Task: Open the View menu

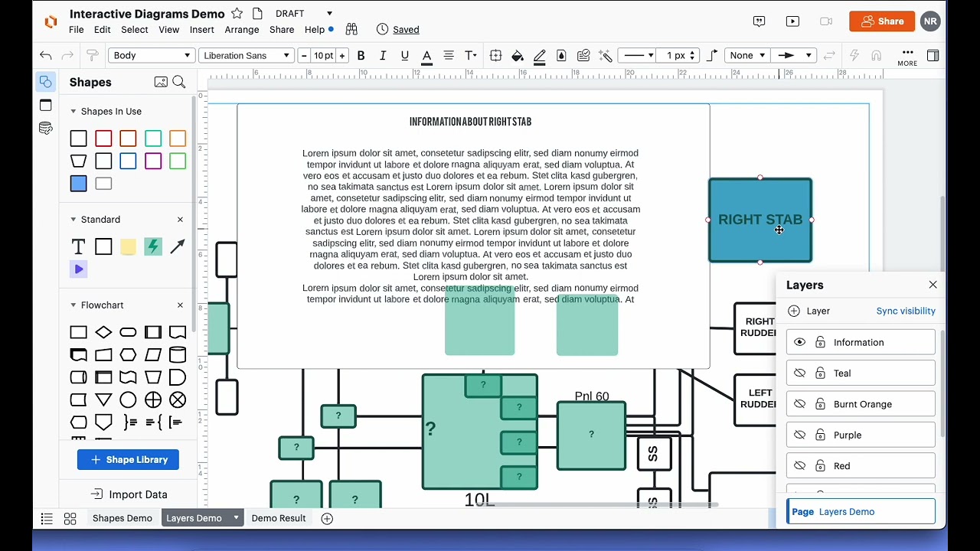Action: [168, 29]
